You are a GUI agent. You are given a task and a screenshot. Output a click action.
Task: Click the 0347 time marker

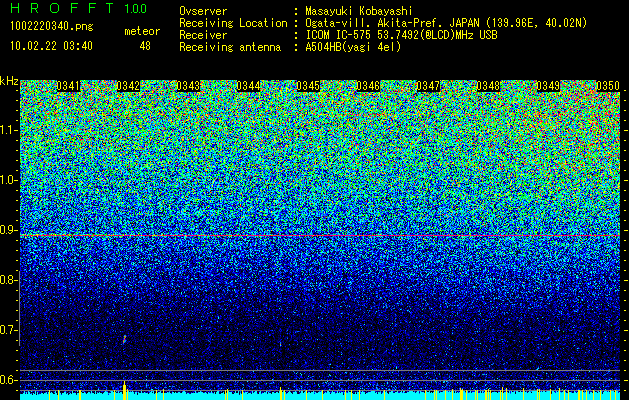point(428,86)
